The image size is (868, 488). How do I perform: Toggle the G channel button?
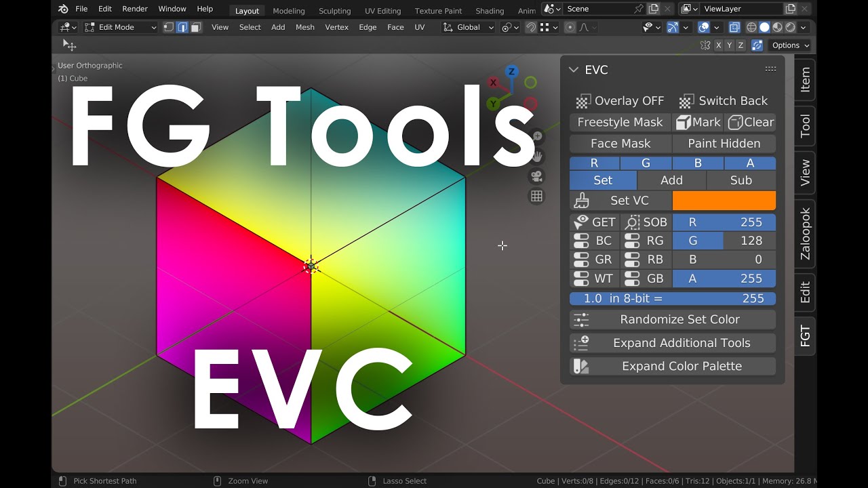pos(646,163)
